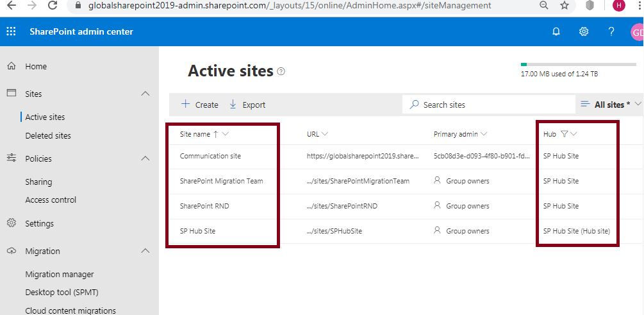Viewport: 644px width, 315px height.
Task: Reload the page
Action: pos(53,5)
